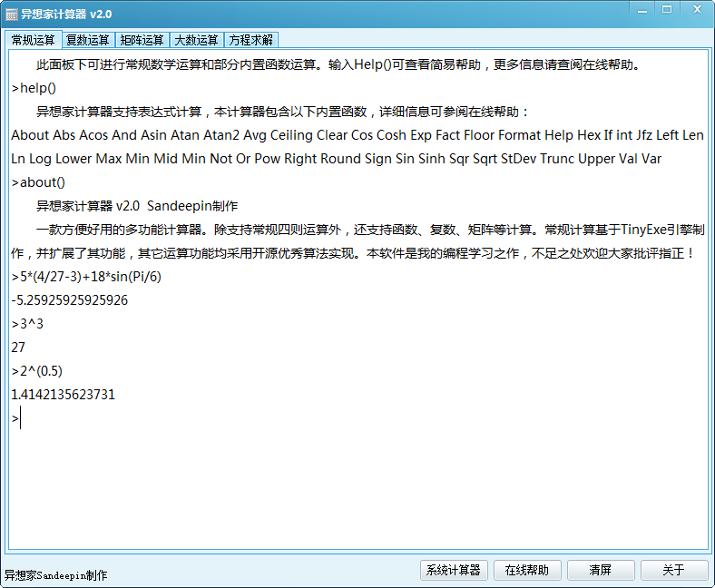Go to the 大数运算 tab
This screenshot has height=588, width=715.
click(x=196, y=40)
